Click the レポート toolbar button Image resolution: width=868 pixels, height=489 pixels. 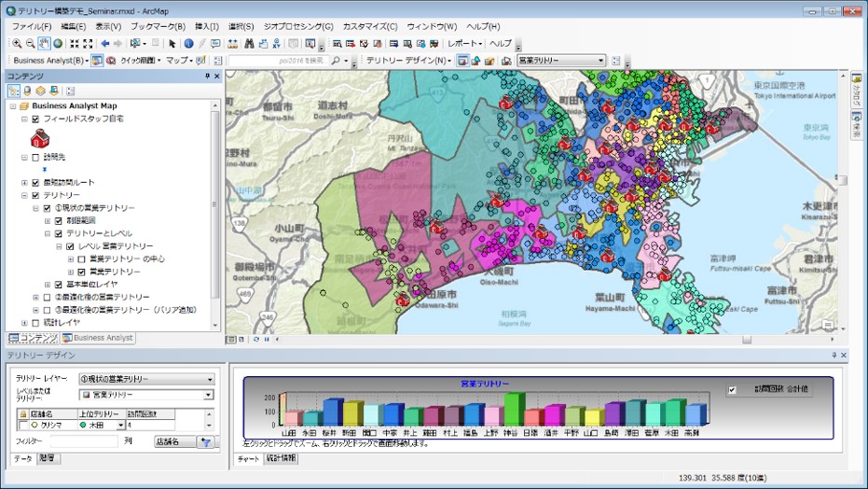click(x=465, y=44)
